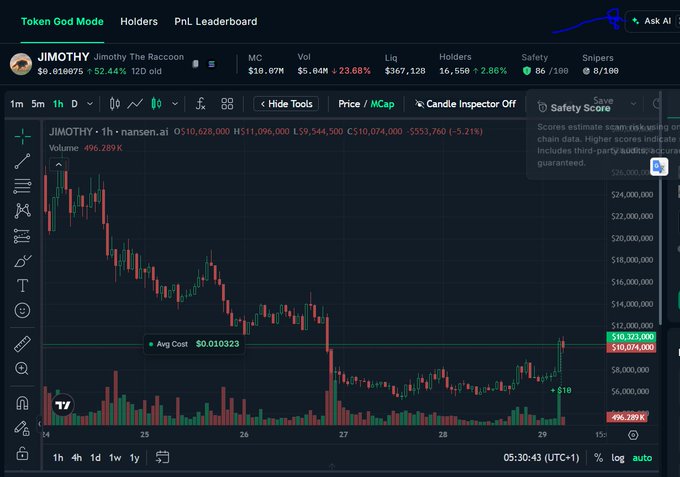
Task: Click the Liq value $367,128
Action: 405,71
